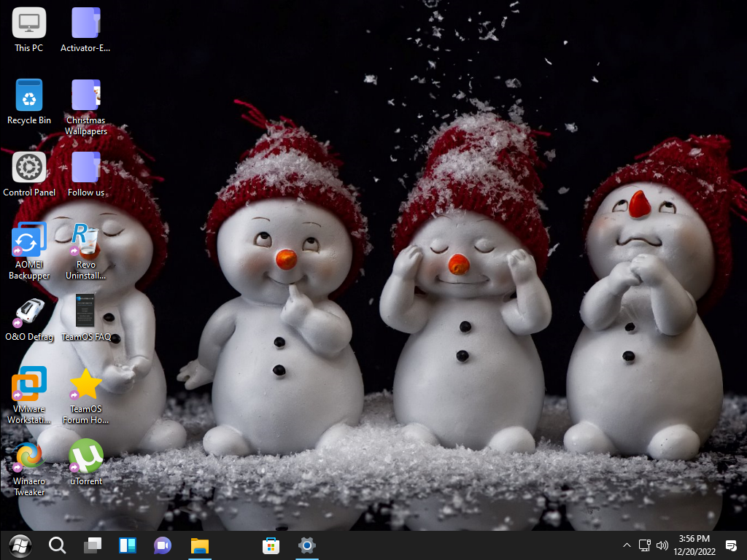Open the Control Panel shortcut
This screenshot has height=560, width=747.
[x=29, y=168]
